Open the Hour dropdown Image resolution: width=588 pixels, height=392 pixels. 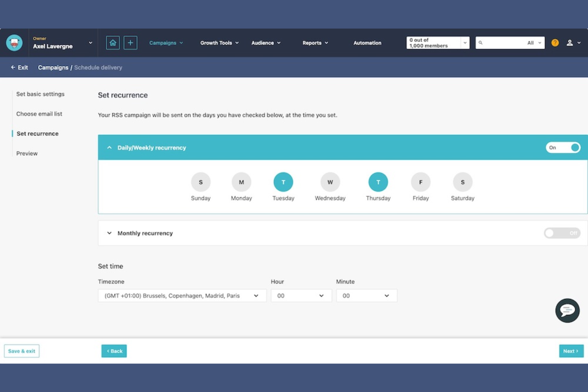click(301, 295)
